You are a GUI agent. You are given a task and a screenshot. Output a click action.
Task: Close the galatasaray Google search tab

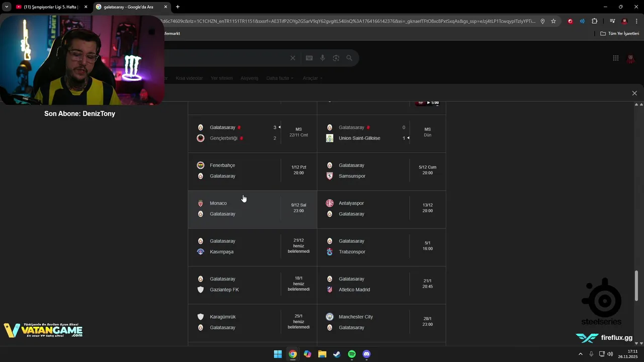tap(166, 7)
